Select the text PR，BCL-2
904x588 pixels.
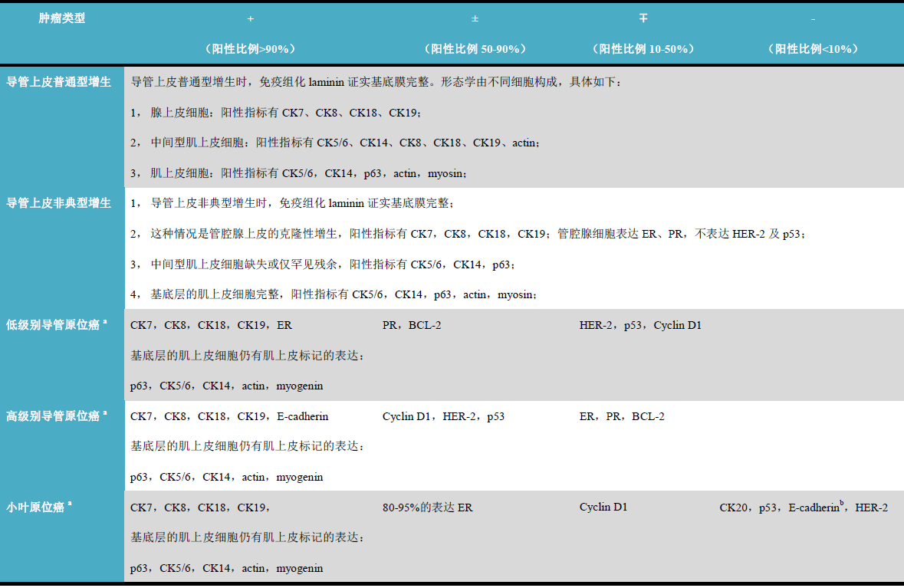tap(411, 324)
